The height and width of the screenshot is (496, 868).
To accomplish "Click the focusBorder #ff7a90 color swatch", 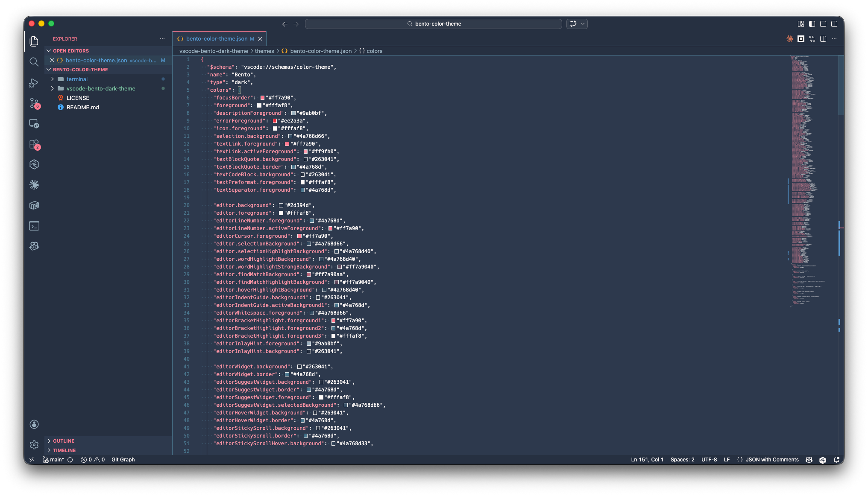I will point(262,98).
